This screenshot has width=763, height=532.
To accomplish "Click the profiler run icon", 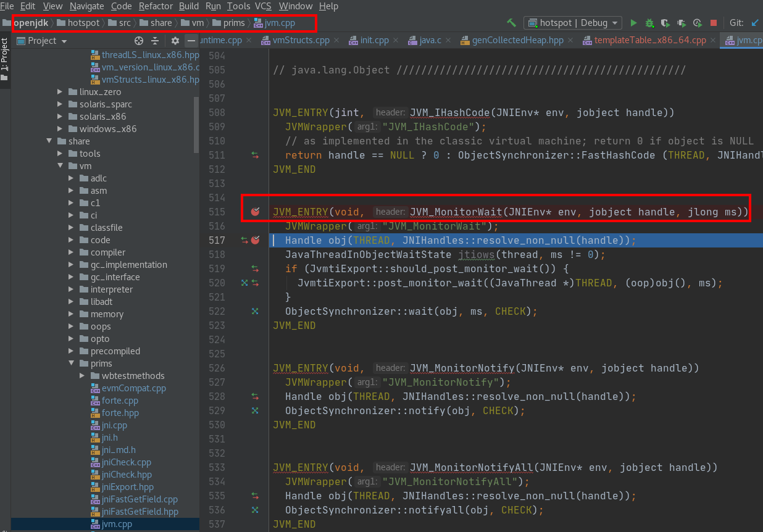I will click(x=682, y=23).
